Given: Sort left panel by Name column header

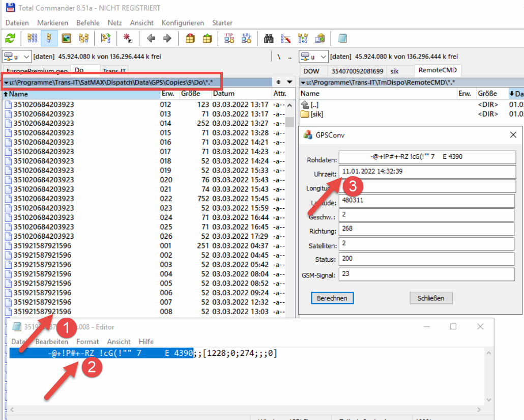Looking at the screenshot, I should pyautogui.click(x=81, y=94).
